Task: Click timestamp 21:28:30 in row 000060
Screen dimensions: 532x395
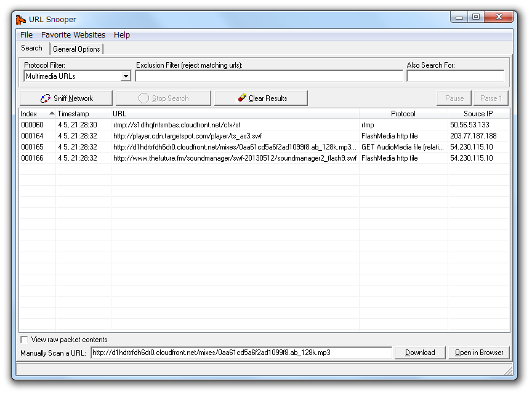Action: [78, 125]
